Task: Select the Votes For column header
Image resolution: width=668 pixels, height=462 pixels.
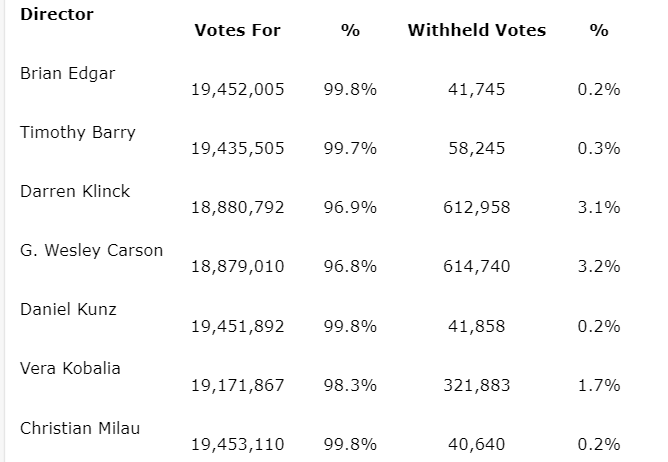Action: 237,30
